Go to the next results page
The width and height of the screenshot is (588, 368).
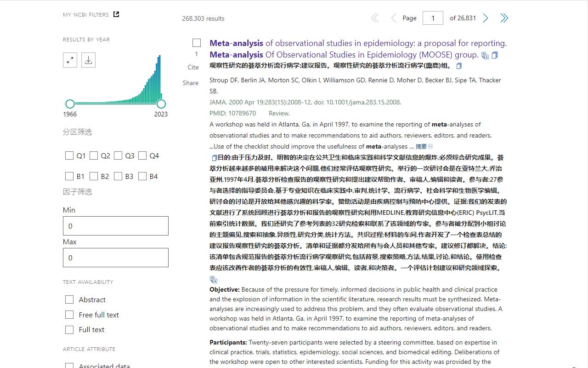pyautogui.click(x=486, y=18)
